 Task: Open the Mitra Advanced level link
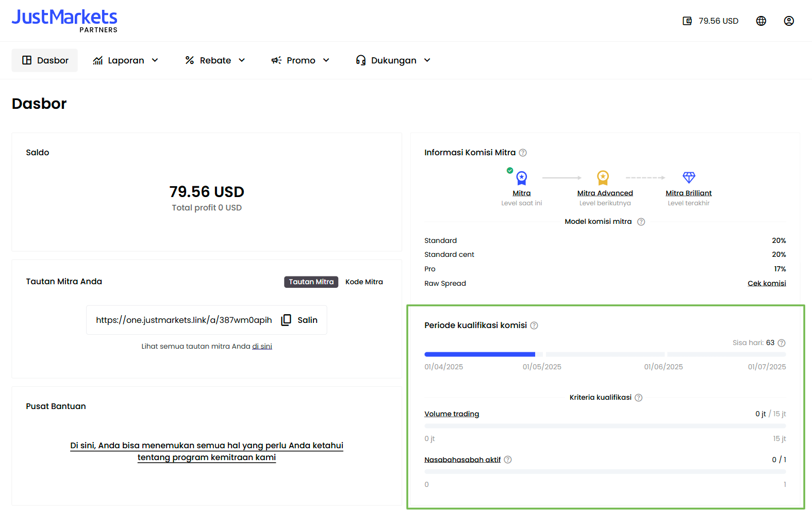(605, 193)
